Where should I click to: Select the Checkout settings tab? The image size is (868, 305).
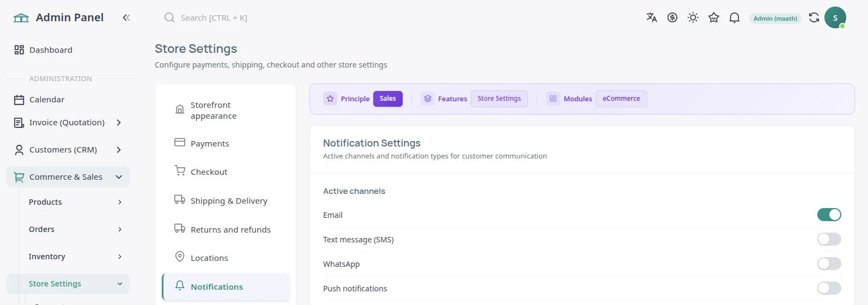coord(226,172)
